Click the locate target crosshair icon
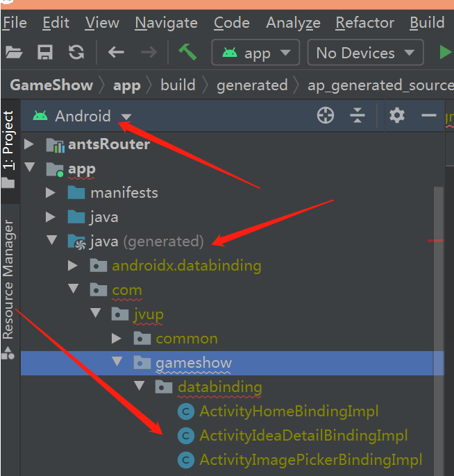454x476 pixels. (326, 116)
